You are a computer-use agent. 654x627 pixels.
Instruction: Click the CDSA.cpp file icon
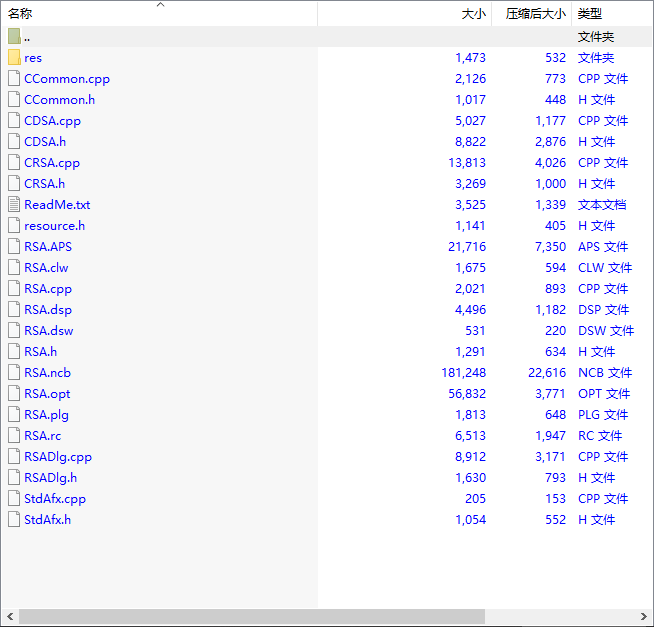tap(14, 120)
